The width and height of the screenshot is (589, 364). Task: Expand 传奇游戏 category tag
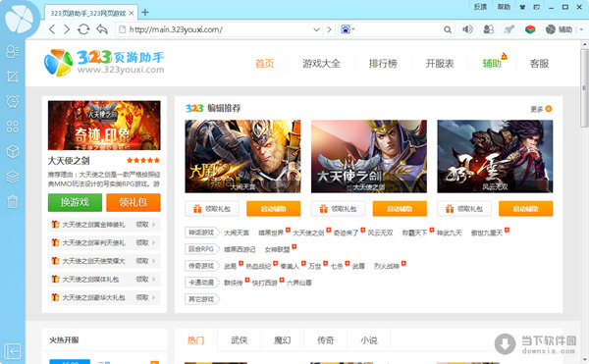coord(201,266)
